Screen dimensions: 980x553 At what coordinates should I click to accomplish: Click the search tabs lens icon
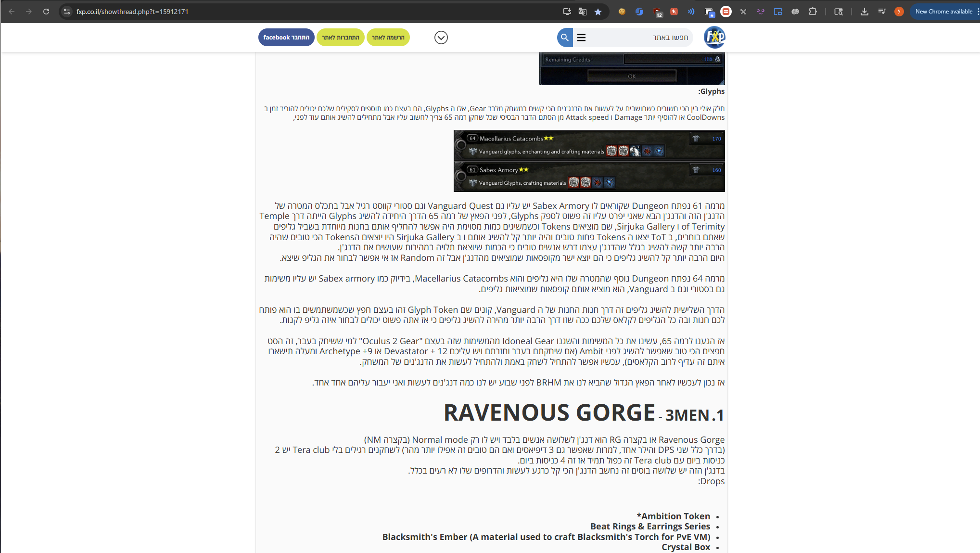(x=839, y=12)
